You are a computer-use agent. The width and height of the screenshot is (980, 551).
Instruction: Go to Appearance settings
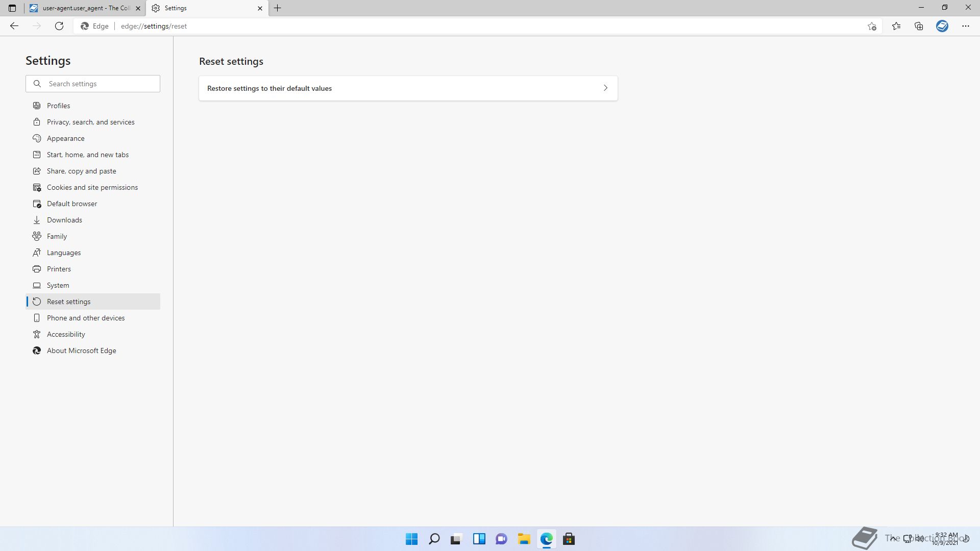(x=65, y=138)
